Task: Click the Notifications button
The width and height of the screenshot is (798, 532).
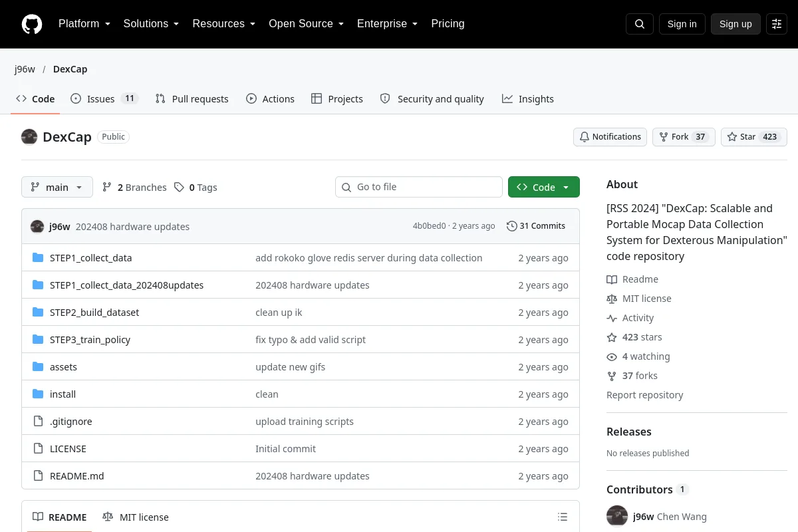Action: tap(610, 137)
